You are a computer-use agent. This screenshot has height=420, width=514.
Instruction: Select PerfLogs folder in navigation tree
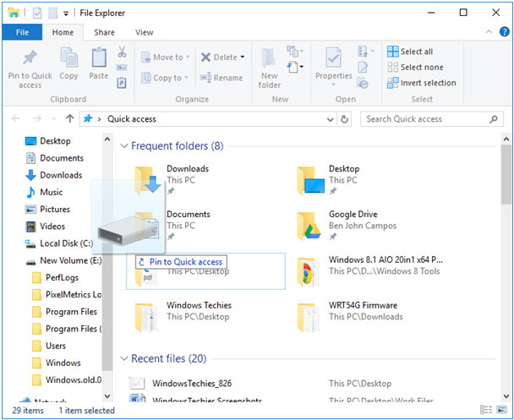point(56,277)
